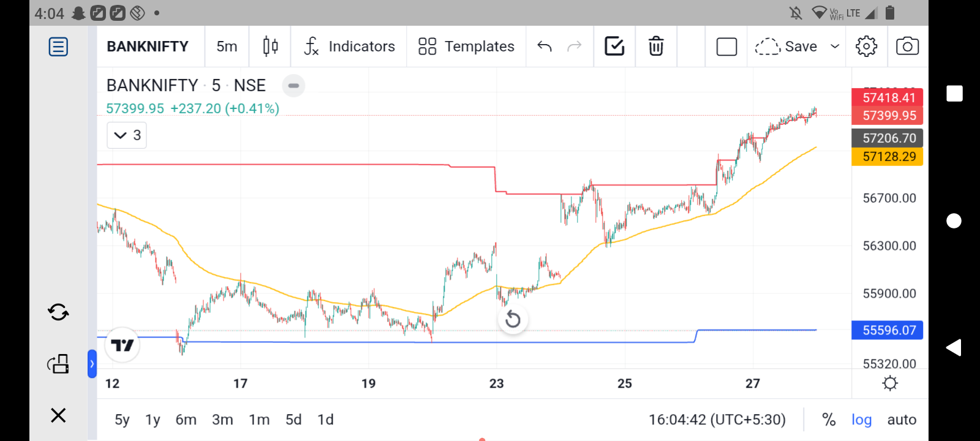
Task: Click the 57399.95 last price label
Action: (x=888, y=116)
